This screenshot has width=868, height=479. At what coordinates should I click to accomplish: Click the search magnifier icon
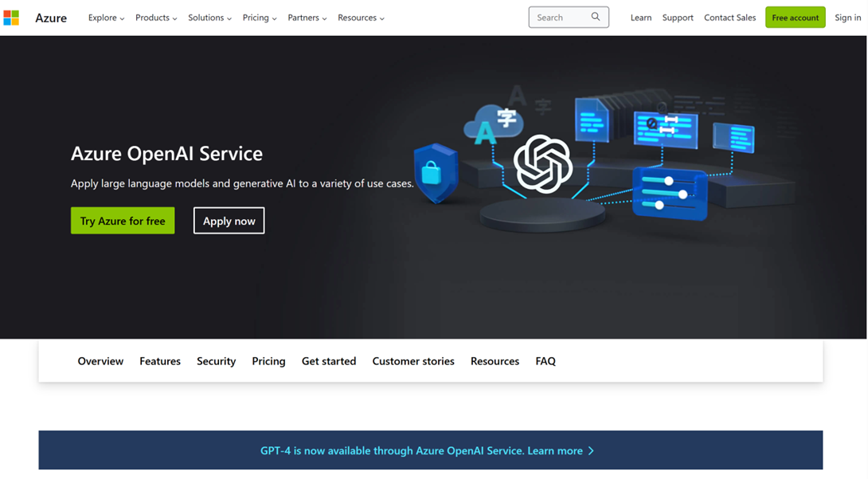(596, 18)
